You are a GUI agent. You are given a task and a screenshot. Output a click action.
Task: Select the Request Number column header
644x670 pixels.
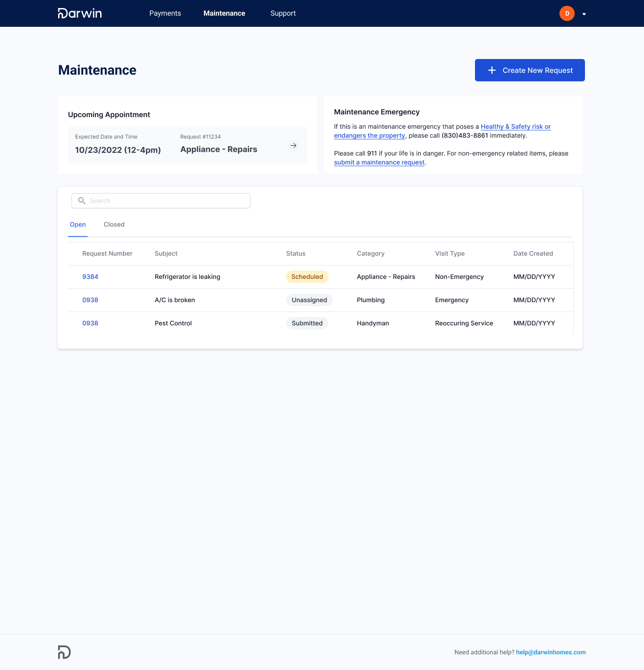tap(107, 253)
